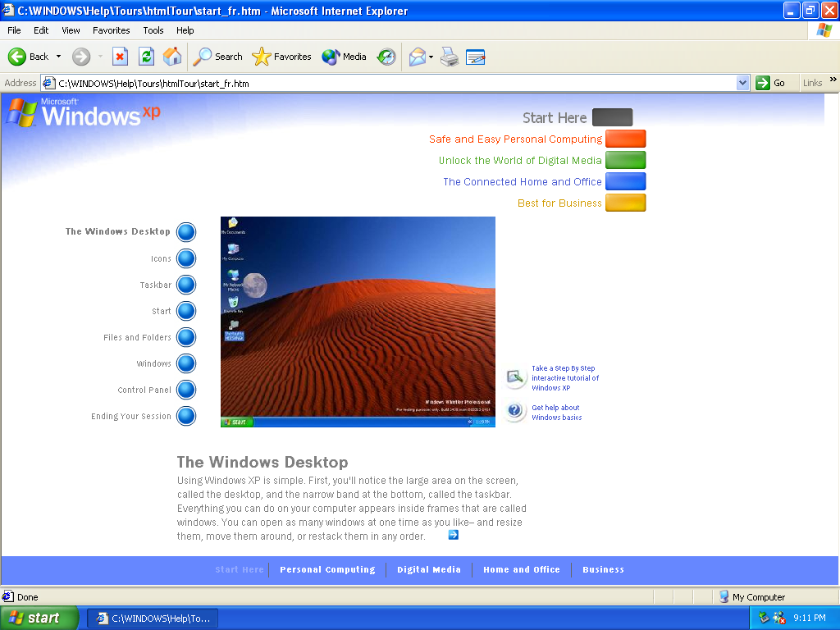
Task: Open Get help about Windows basics link
Action: point(557,413)
